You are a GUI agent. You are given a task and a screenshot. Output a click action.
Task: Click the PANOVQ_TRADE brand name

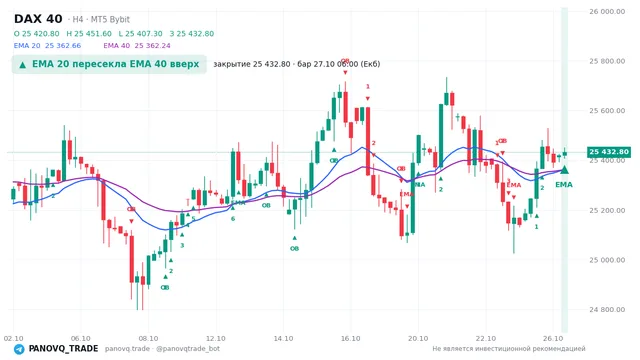(63, 349)
